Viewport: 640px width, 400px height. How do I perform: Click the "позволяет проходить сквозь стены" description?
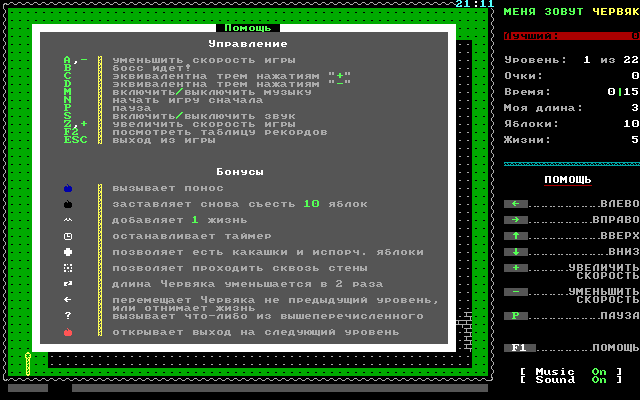click(240, 268)
